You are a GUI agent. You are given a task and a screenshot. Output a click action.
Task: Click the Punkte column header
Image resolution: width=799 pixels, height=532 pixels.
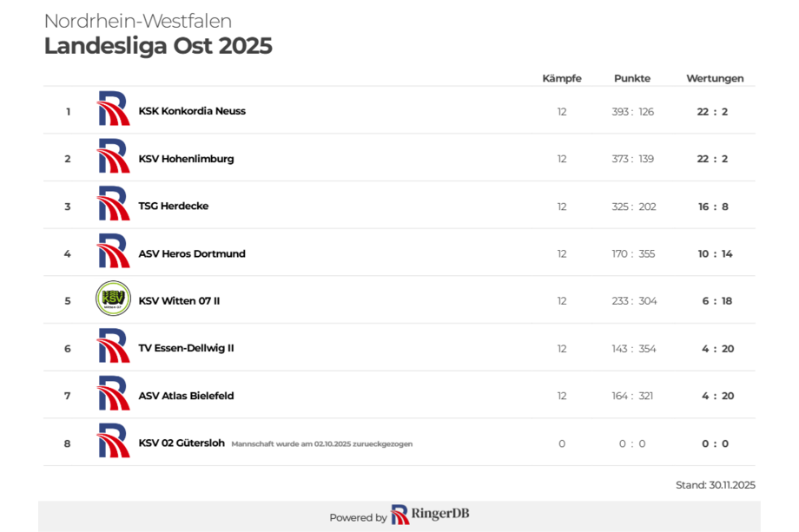pos(631,78)
